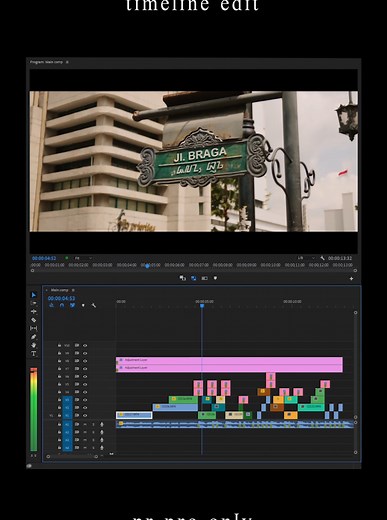This screenshot has height=520, width=387.
Task: Toggle Snap magnet in timeline
Action: coord(62,305)
